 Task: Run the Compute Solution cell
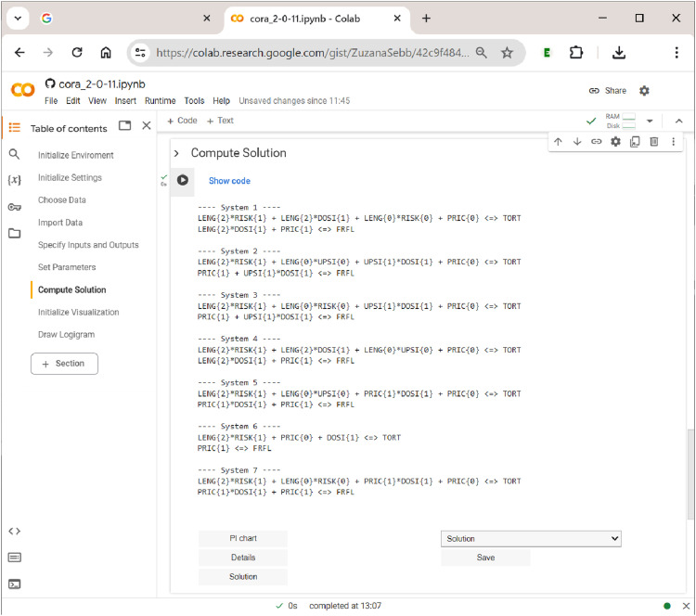(x=183, y=180)
